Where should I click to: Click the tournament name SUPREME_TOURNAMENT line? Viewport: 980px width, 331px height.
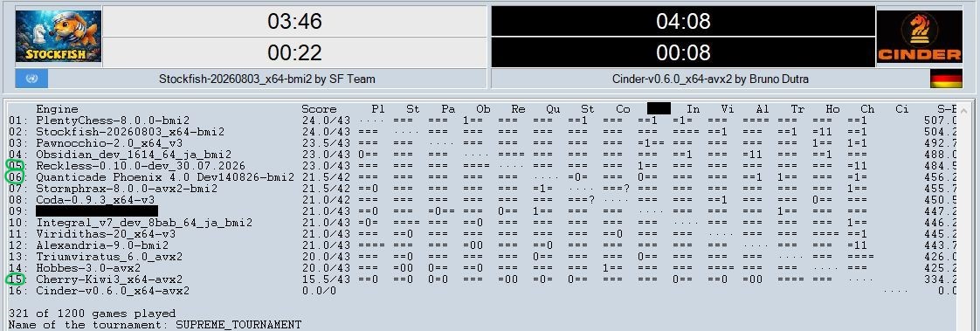tap(155, 325)
